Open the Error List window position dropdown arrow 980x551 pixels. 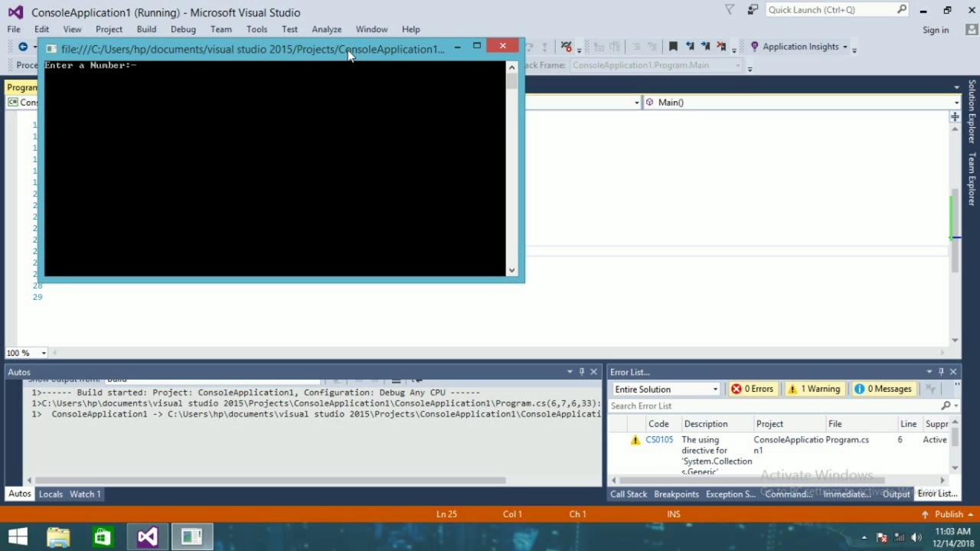pyautogui.click(x=929, y=372)
